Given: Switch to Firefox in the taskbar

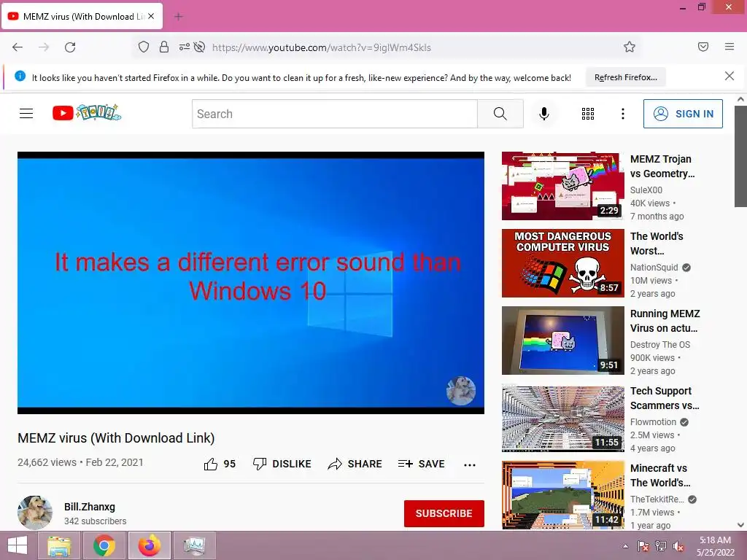Looking at the screenshot, I should coord(150,545).
